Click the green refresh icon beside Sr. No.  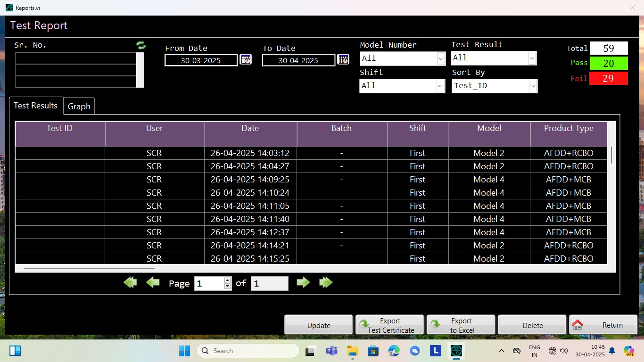141,45
